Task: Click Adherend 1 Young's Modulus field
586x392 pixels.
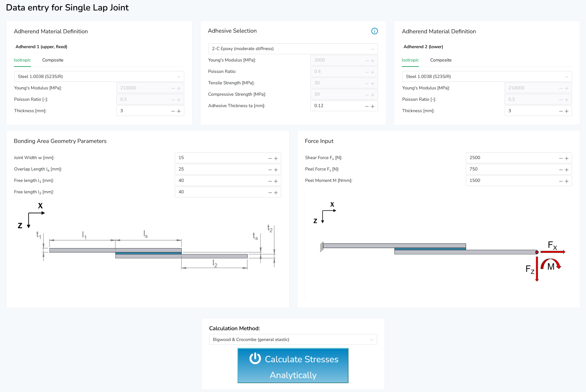Action: (150, 88)
